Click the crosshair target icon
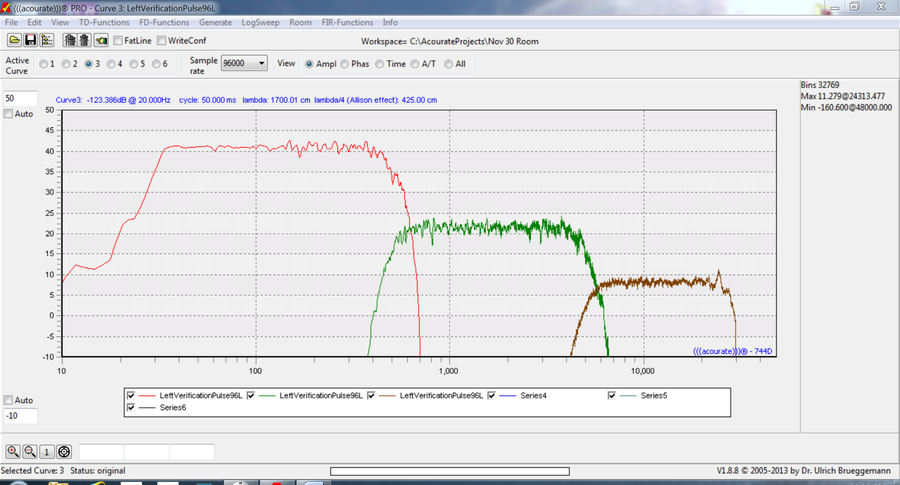Image resolution: width=900 pixels, height=485 pixels. (64, 452)
